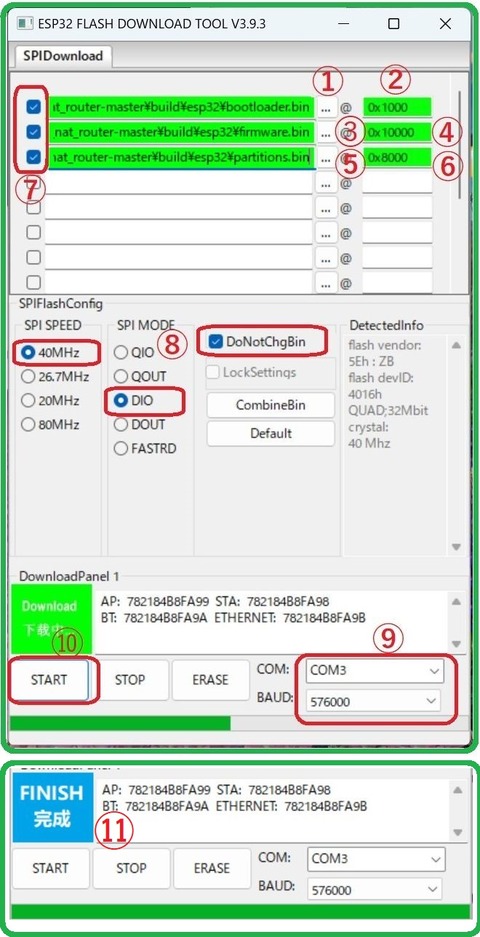Click the blue FINISH status indicator
This screenshot has height=937, width=480.
(53, 807)
